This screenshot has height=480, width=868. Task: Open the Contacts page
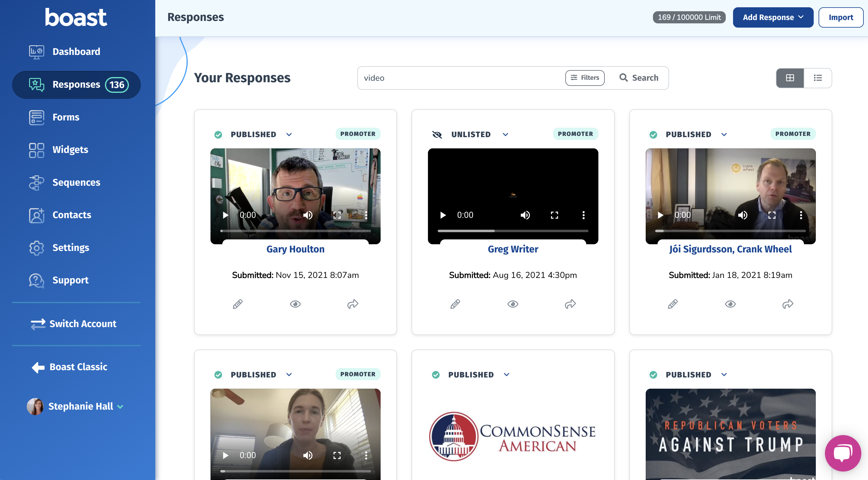[72, 215]
